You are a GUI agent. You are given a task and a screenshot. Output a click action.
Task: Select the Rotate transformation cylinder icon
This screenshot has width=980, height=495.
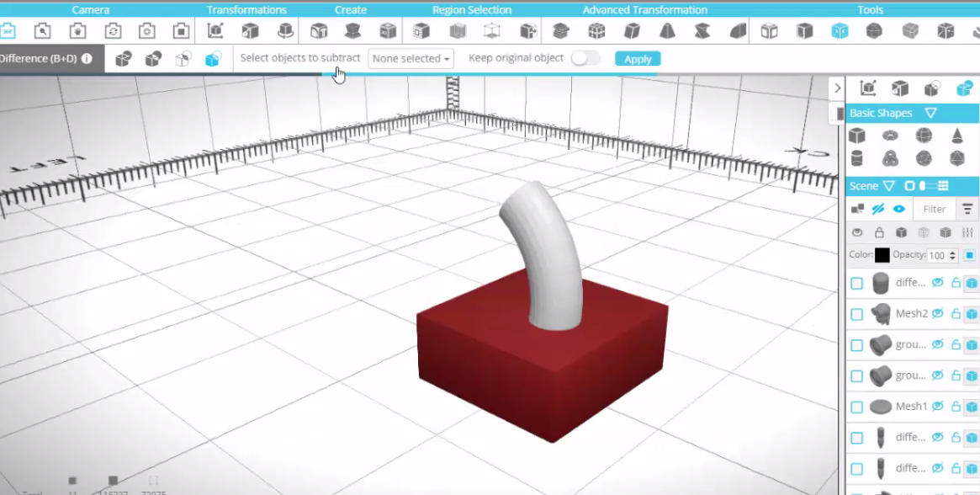[285, 30]
